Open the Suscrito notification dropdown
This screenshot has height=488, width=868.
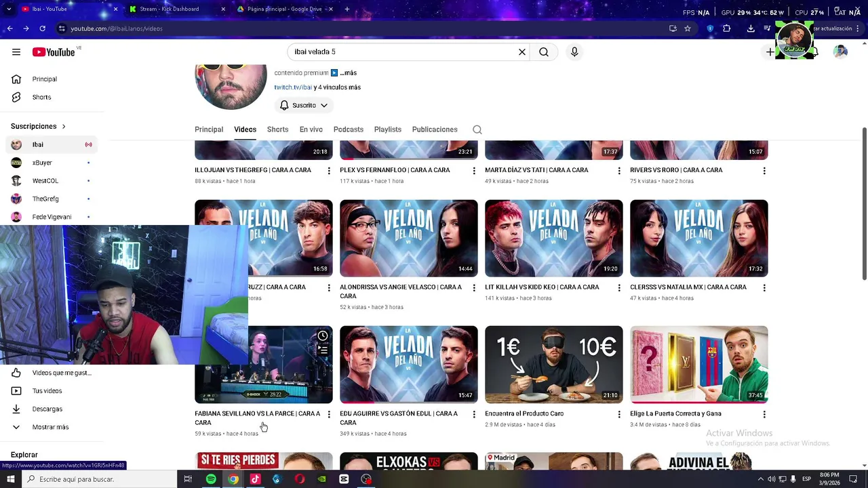(x=304, y=106)
